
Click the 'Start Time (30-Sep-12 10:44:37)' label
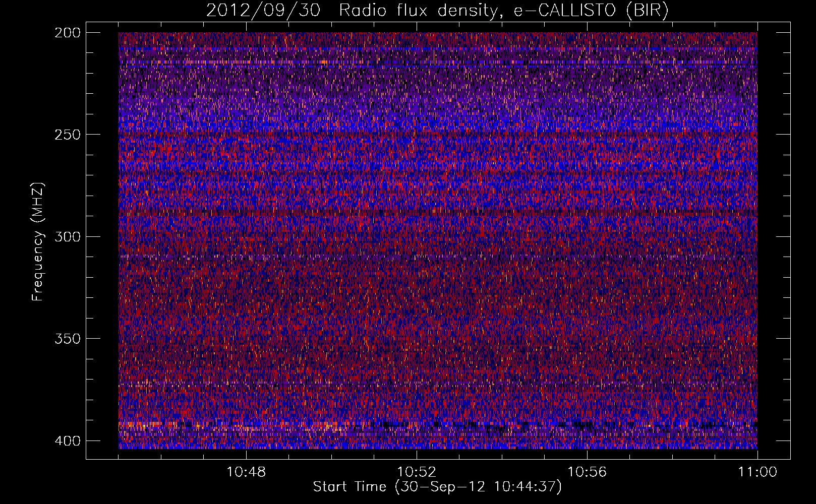[437, 487]
